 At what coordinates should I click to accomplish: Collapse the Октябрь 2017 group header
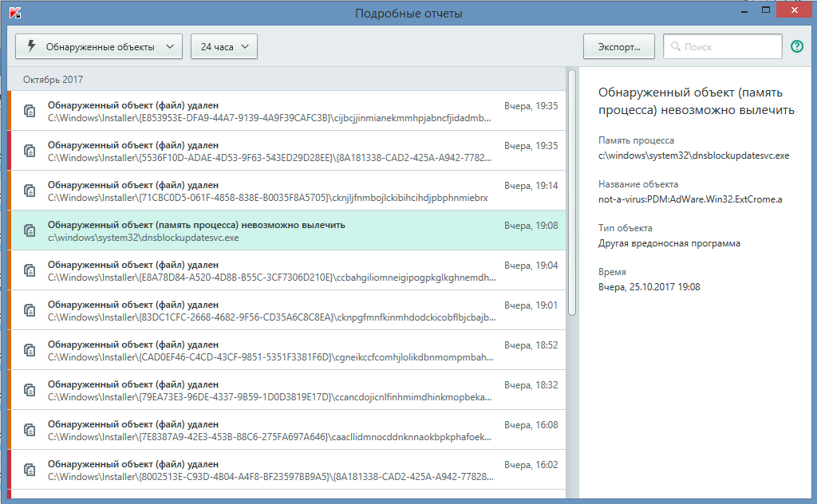[53, 80]
